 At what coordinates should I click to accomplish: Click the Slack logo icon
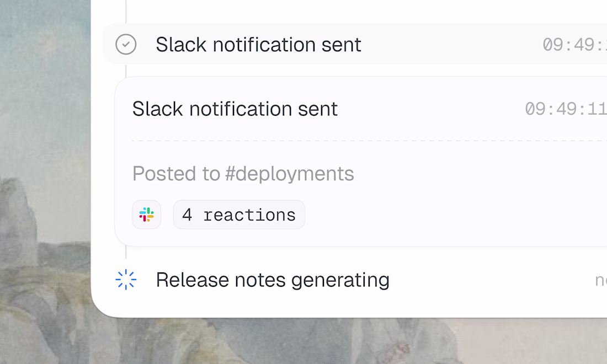coord(147,215)
